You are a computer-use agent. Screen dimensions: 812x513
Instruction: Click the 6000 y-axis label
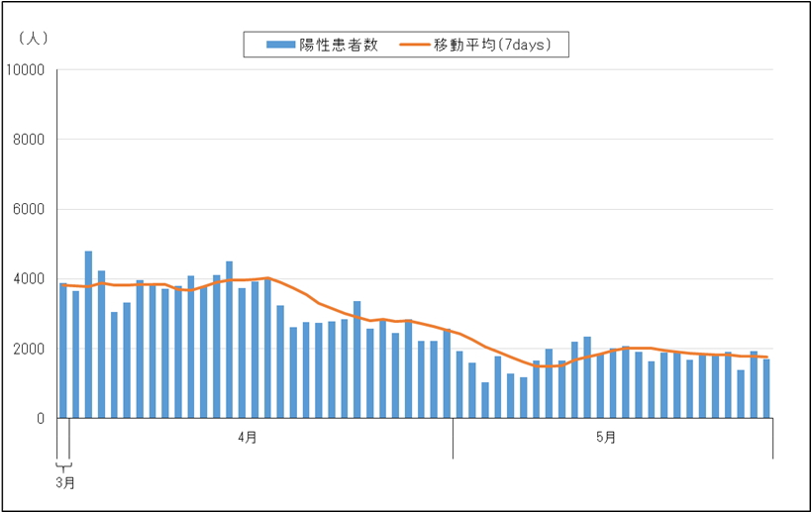click(29, 210)
